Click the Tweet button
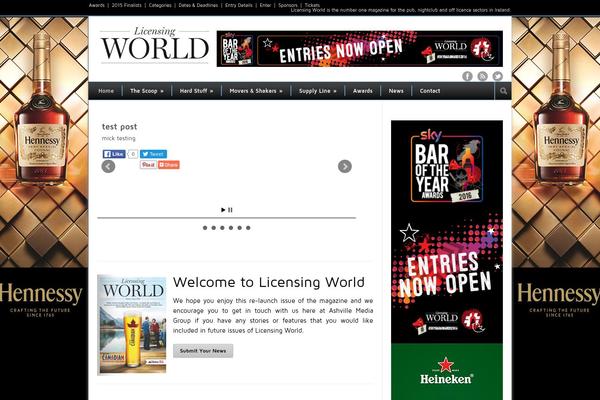The height and width of the screenshot is (400, 600). click(153, 154)
